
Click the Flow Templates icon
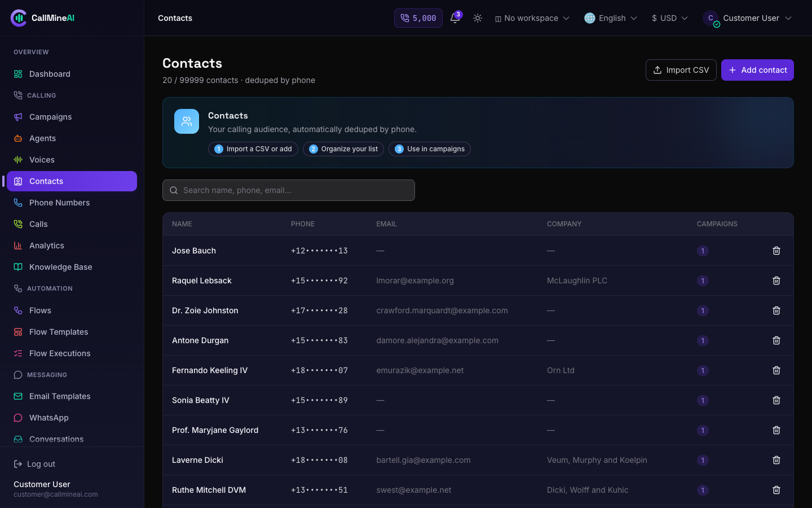pyautogui.click(x=18, y=332)
